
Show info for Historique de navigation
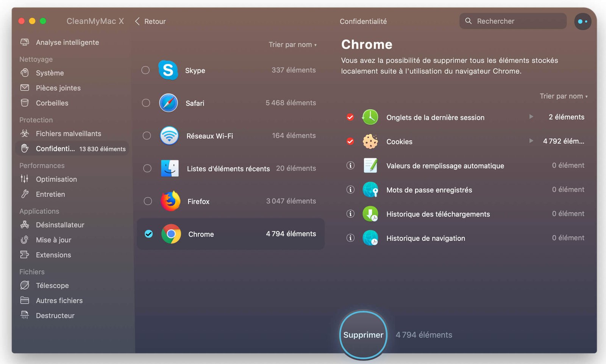click(x=350, y=238)
